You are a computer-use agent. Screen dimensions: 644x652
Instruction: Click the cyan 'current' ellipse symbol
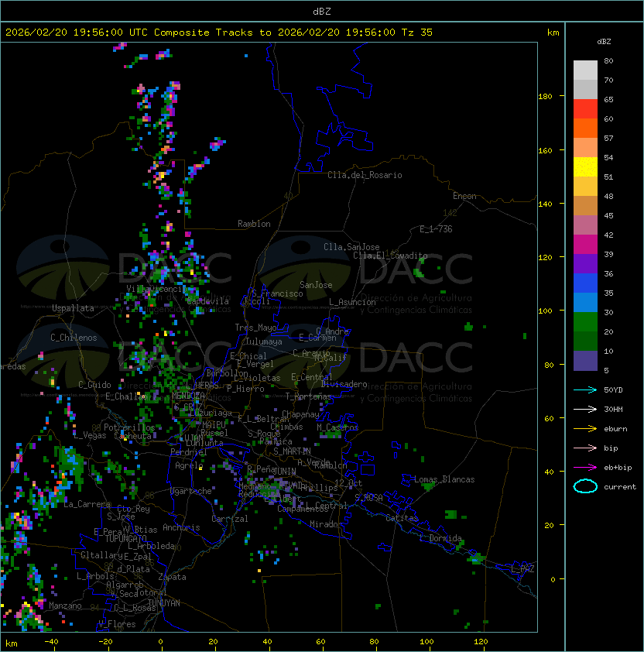pyautogui.click(x=585, y=486)
